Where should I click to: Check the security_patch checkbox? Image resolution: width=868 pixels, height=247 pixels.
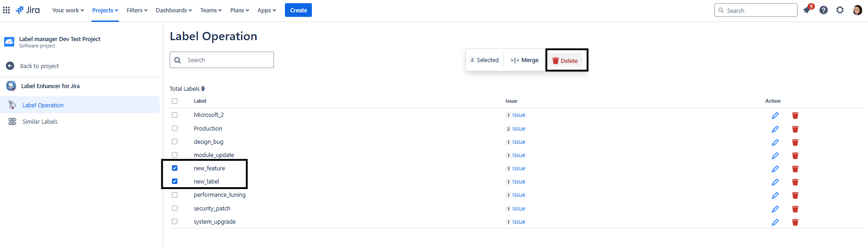point(175,208)
